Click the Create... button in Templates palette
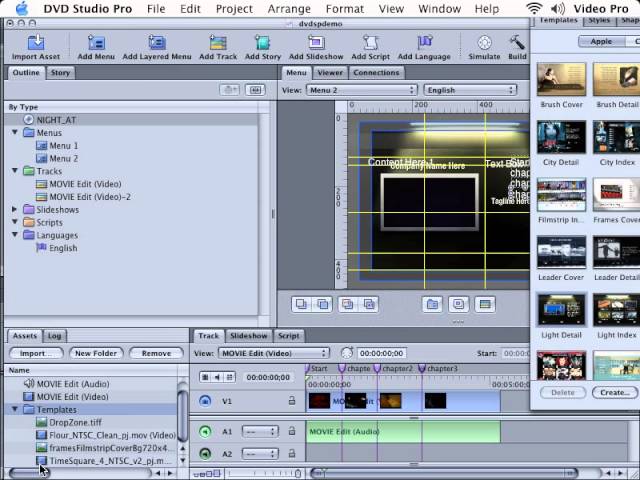 click(615, 392)
